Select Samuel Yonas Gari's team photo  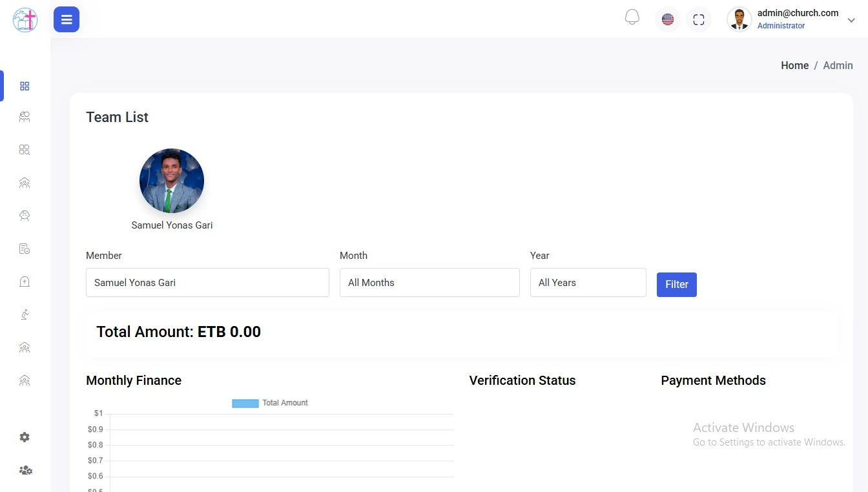click(x=172, y=181)
